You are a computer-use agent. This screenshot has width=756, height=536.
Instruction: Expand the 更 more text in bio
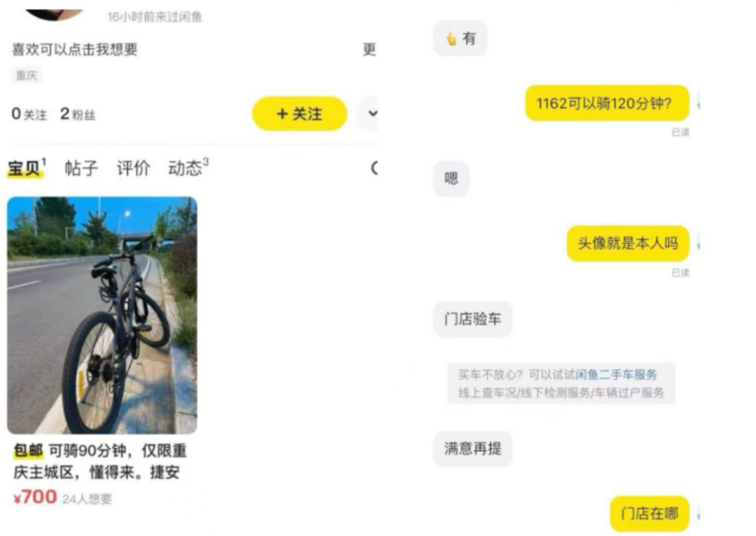[370, 49]
